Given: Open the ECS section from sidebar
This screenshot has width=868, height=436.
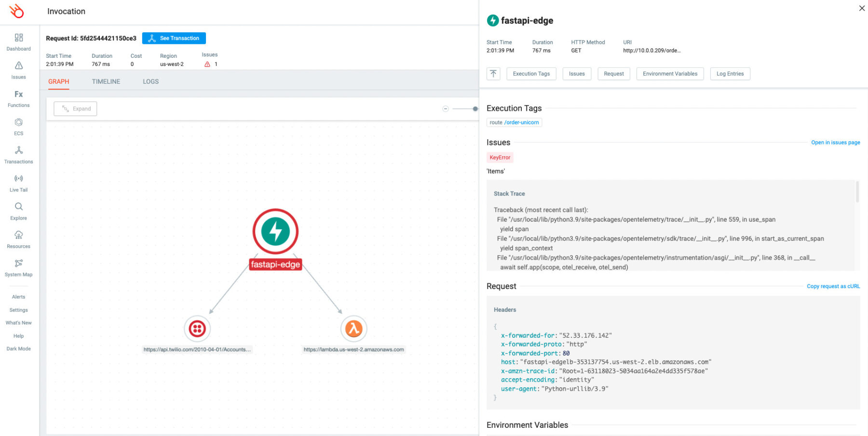Looking at the screenshot, I should tap(18, 127).
